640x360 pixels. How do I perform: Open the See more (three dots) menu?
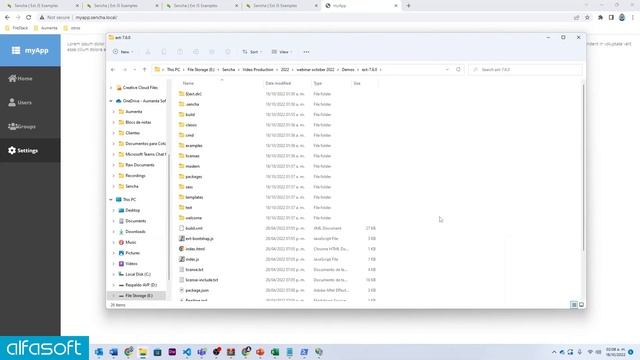point(306,52)
